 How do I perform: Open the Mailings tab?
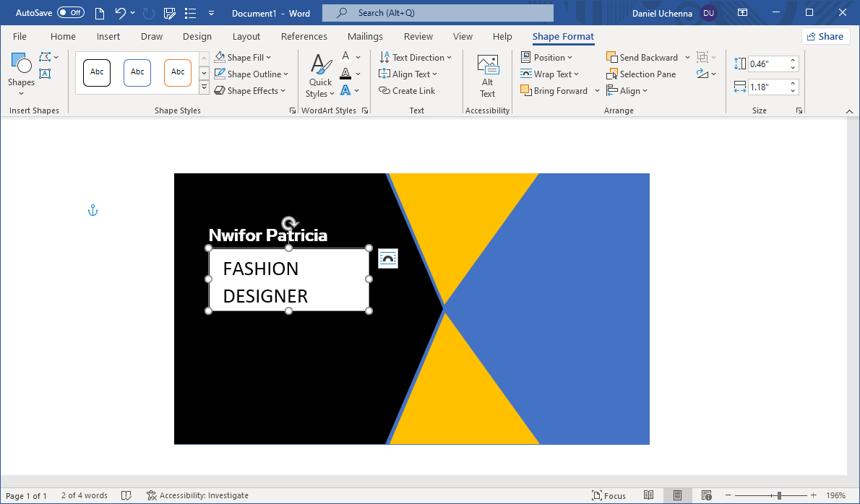click(x=365, y=37)
